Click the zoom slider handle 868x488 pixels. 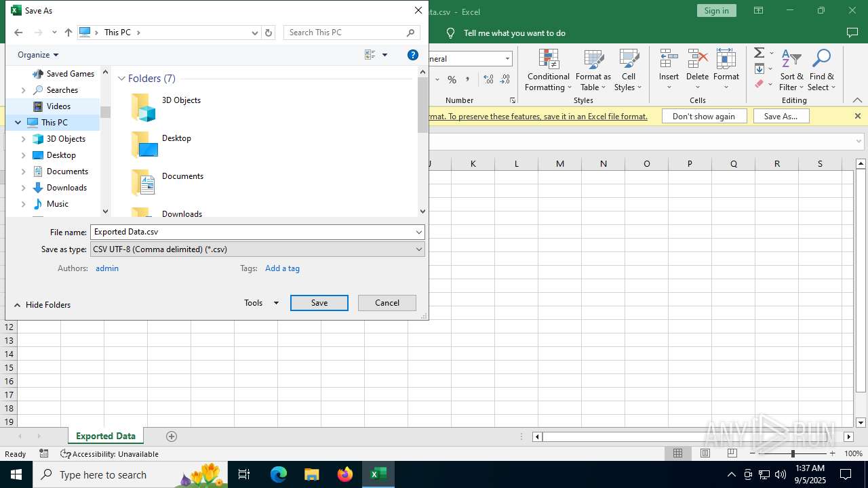(x=793, y=453)
